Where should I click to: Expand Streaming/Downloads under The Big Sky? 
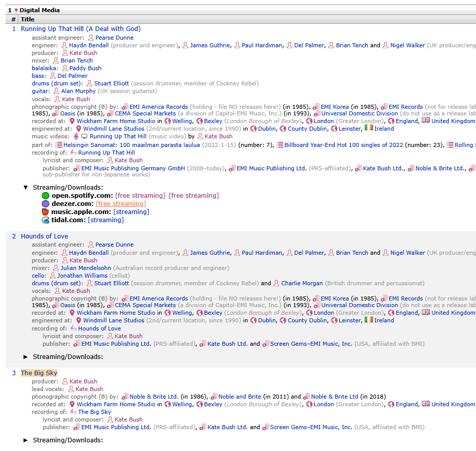(x=26, y=440)
